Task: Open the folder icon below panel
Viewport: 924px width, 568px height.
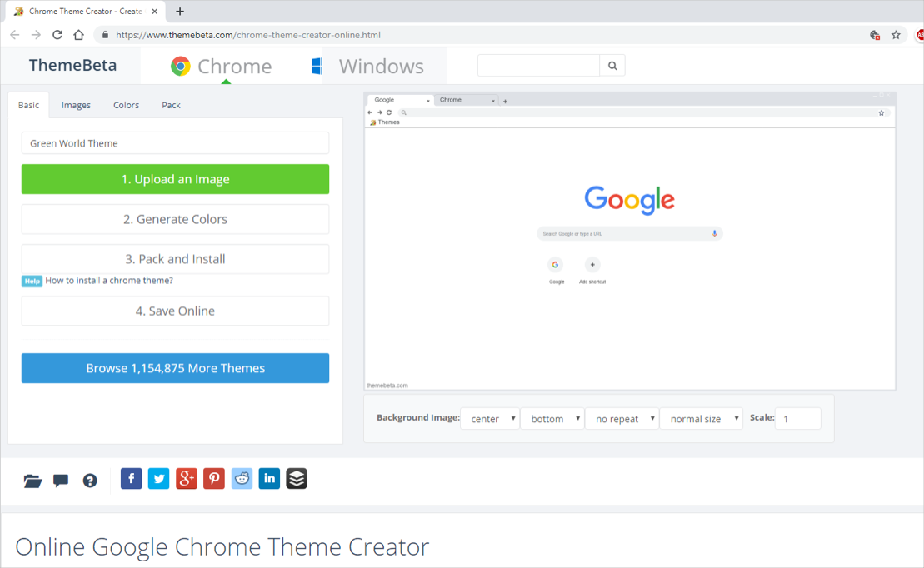Action: point(33,481)
